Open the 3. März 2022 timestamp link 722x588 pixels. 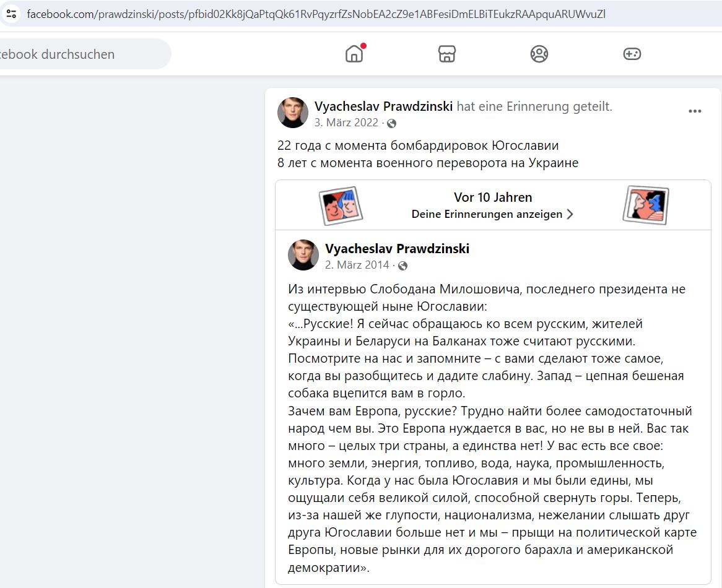pyautogui.click(x=346, y=123)
